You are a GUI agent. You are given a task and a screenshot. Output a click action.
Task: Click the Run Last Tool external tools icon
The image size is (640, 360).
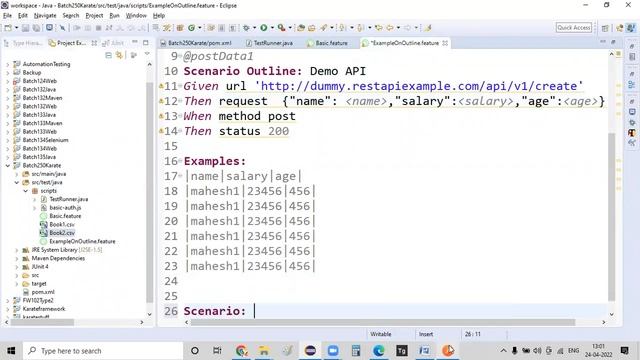281,28
